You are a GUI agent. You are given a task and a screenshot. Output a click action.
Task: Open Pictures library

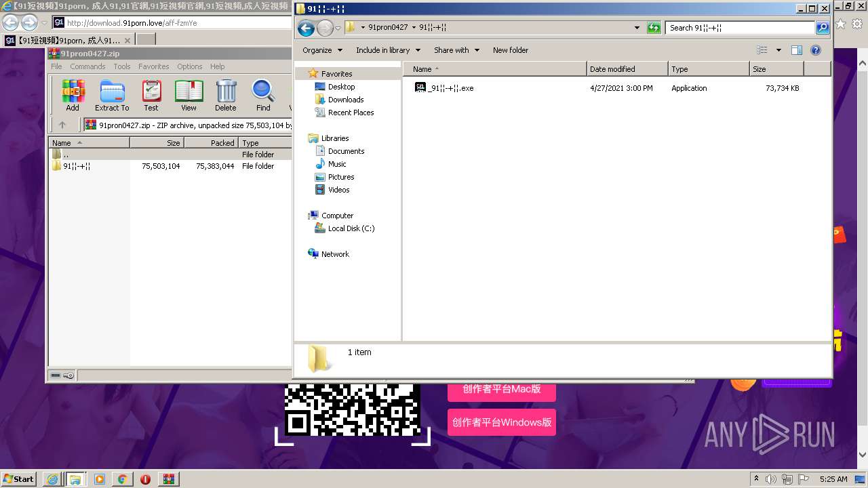341,177
